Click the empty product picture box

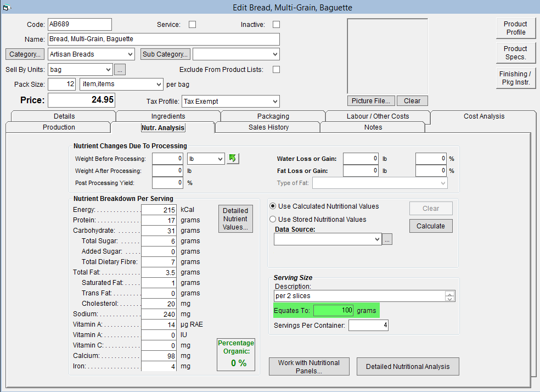387,56
